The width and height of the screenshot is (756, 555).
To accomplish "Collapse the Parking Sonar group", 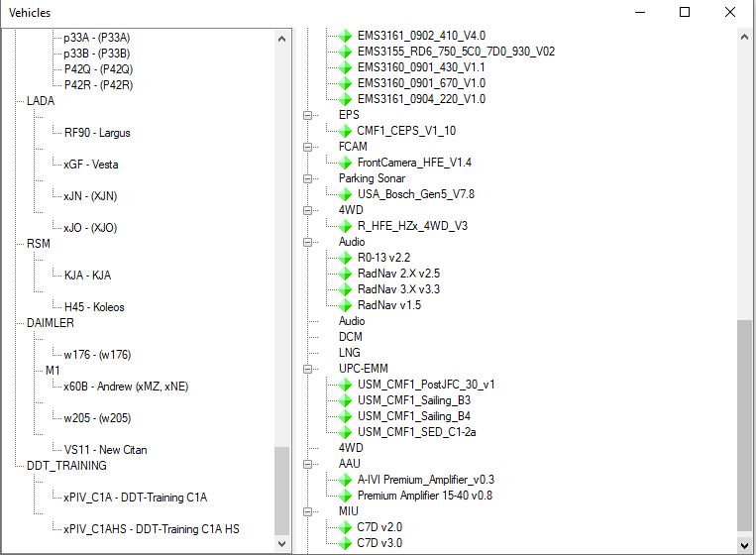I will pyautogui.click(x=307, y=179).
